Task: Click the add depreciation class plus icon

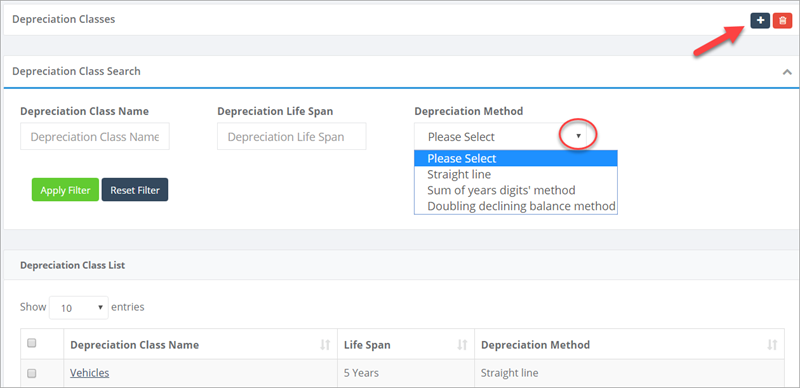Action: 760,20
